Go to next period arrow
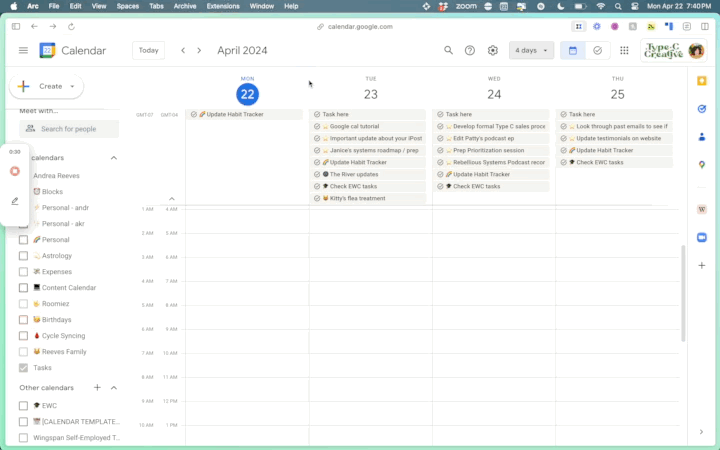720x450 pixels. pos(200,50)
